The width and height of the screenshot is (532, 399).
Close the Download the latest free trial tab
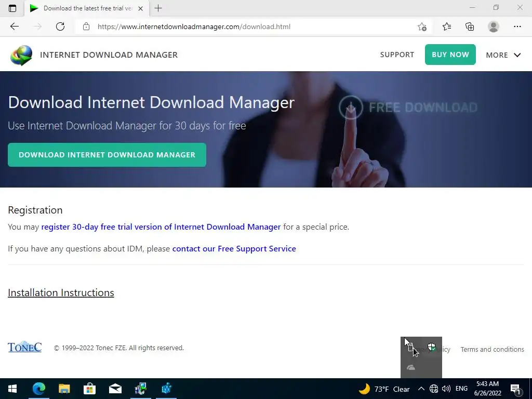click(140, 8)
